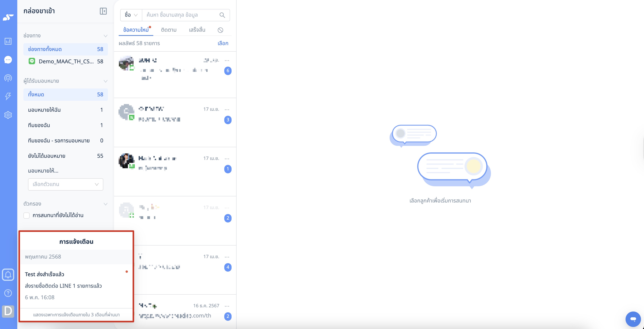The image size is (644, 329).
Task: Switch to the เสร็จสิ้น tab
Action: 197,30
